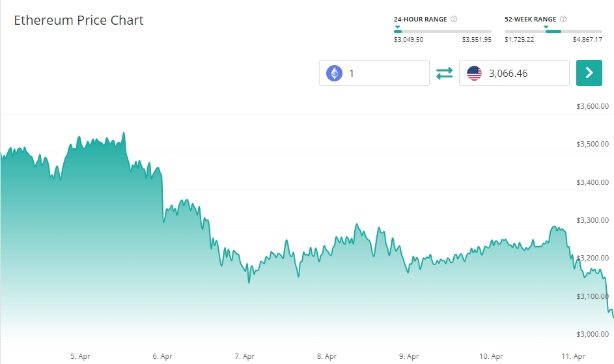Click the US flag currency icon

tap(474, 73)
